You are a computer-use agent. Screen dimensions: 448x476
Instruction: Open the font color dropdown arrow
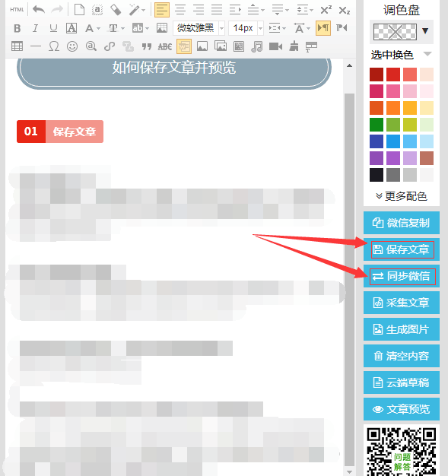[x=98, y=29]
